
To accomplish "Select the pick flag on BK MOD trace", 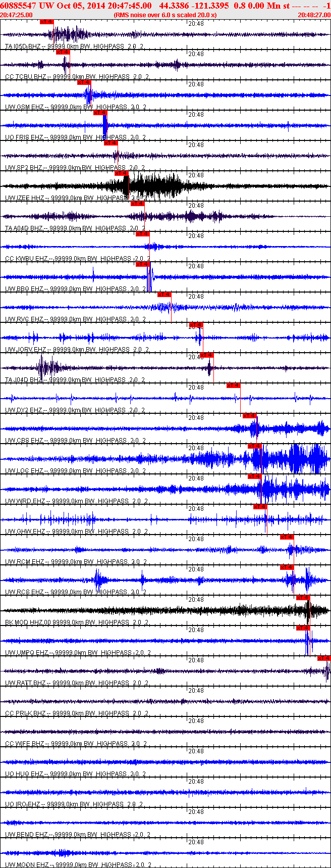I will (303, 598).
